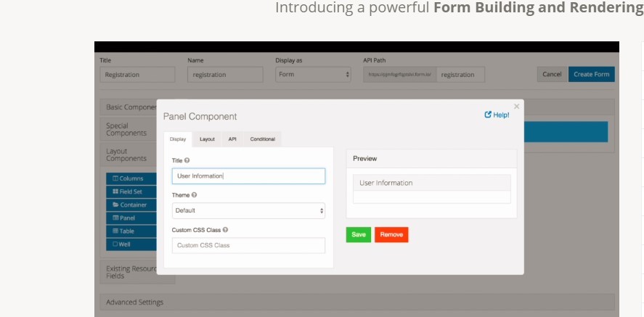Open the API tab
This screenshot has height=317, width=644.
(232, 139)
